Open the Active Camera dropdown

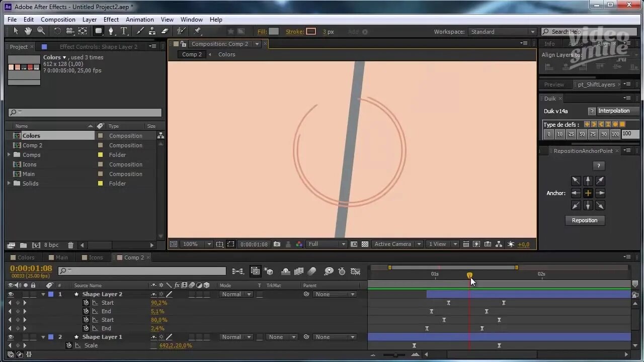397,244
